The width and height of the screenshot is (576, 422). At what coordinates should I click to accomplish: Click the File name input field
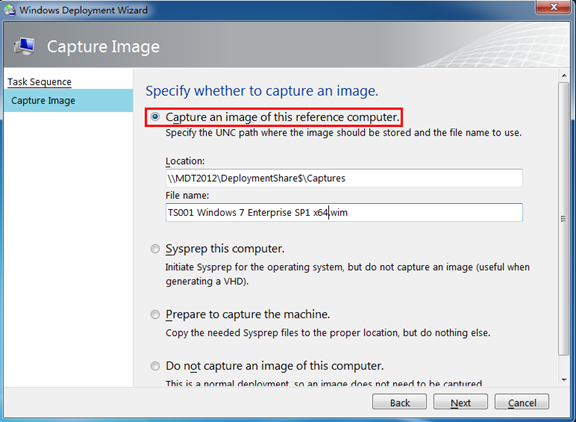tap(344, 212)
